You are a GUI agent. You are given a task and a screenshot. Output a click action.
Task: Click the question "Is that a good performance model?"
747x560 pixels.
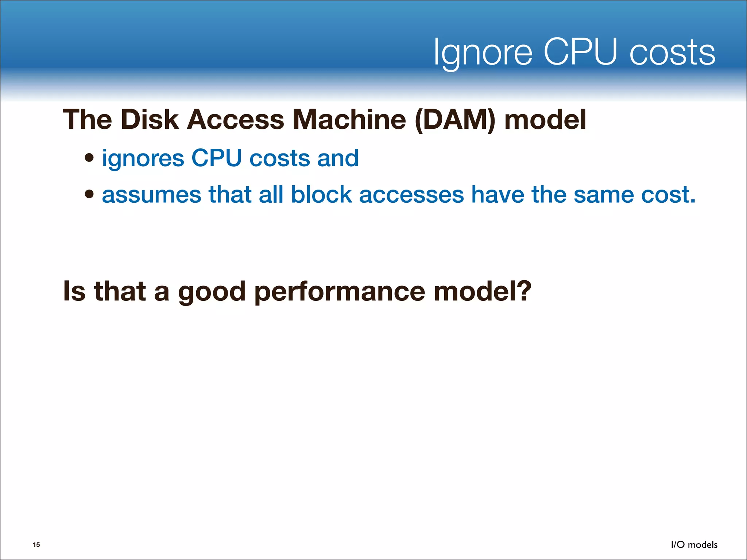(x=297, y=291)
